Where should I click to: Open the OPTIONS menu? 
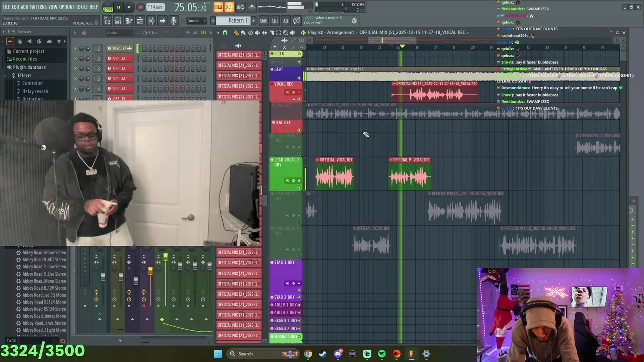pos(67,7)
